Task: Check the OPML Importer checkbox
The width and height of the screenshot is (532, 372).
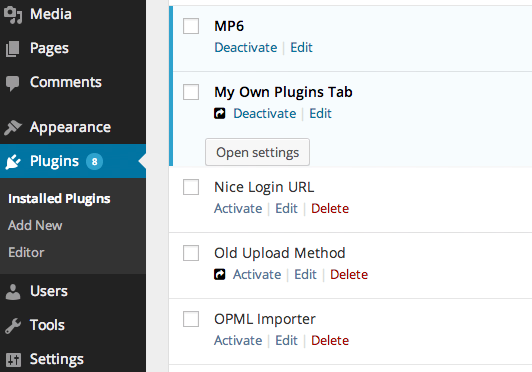Action: 191,319
